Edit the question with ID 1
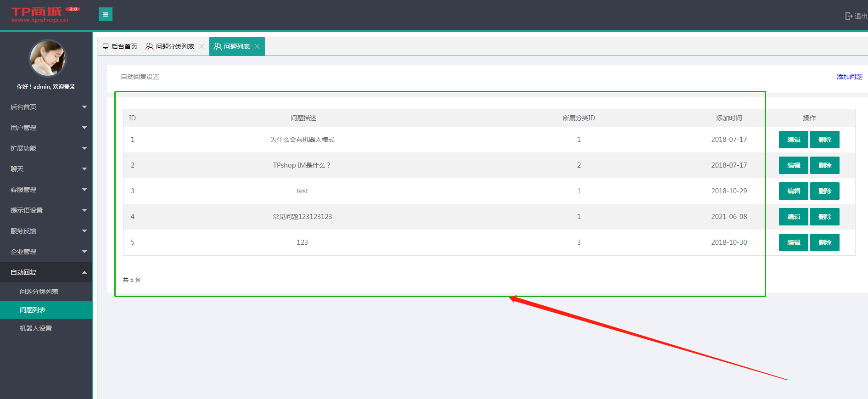The width and height of the screenshot is (868, 399). 793,140
